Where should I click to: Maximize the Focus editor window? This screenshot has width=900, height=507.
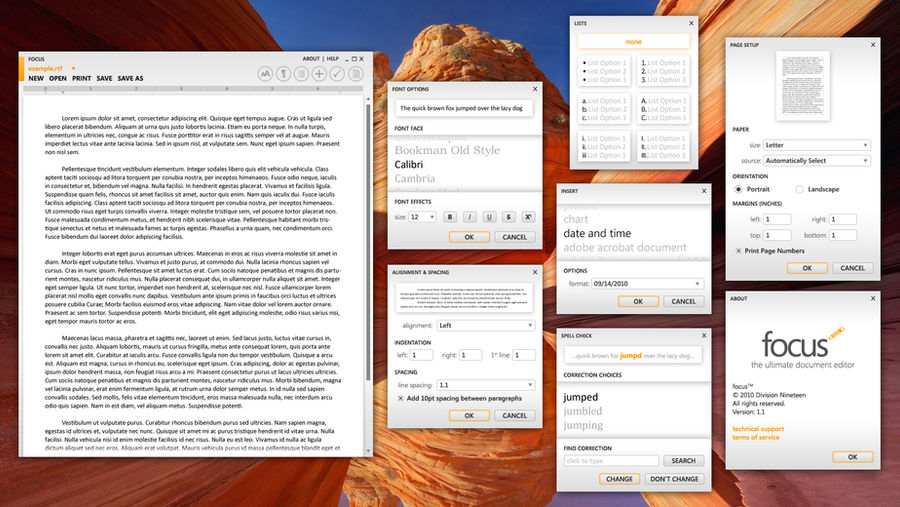pos(354,59)
